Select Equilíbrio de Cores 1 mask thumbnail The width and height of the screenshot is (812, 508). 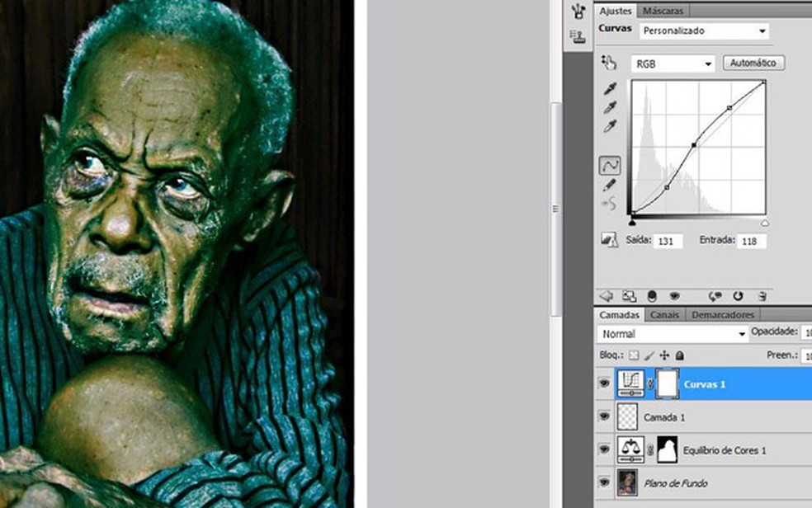(x=667, y=449)
